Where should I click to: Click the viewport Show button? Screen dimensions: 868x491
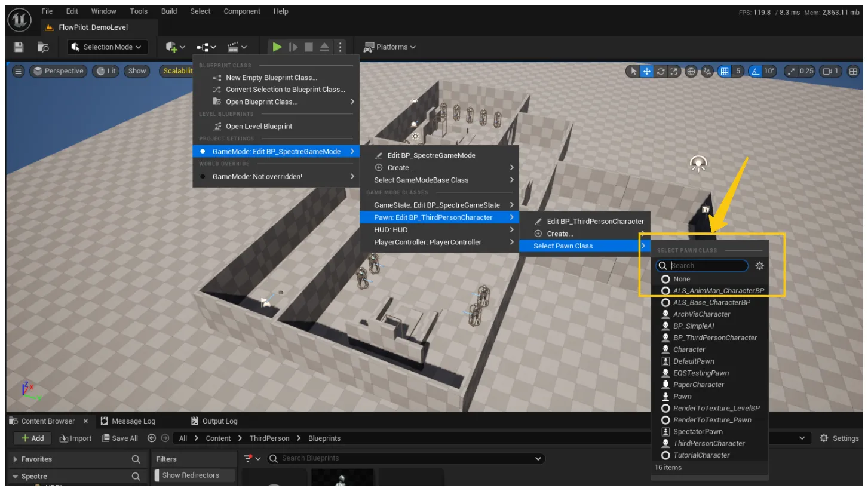(137, 71)
